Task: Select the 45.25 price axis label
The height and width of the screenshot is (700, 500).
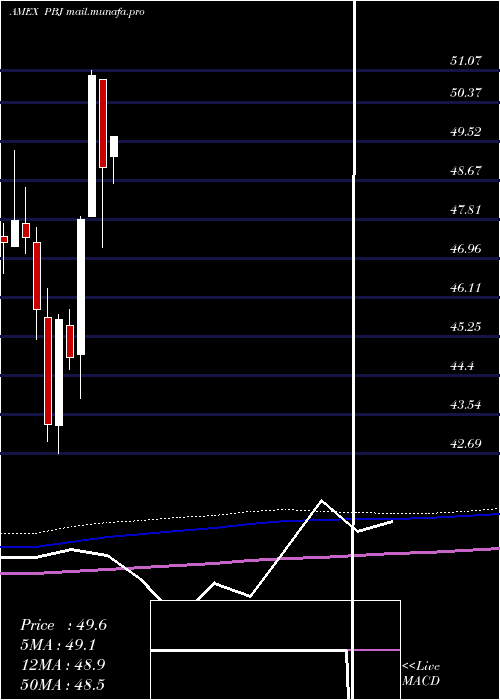Action: pos(466,326)
